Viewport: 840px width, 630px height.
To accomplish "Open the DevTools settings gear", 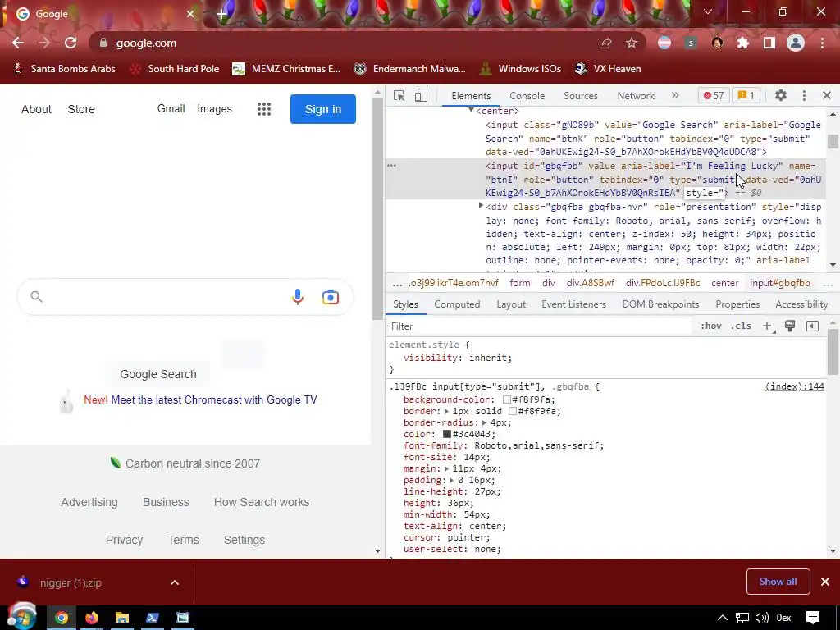I will click(x=781, y=95).
